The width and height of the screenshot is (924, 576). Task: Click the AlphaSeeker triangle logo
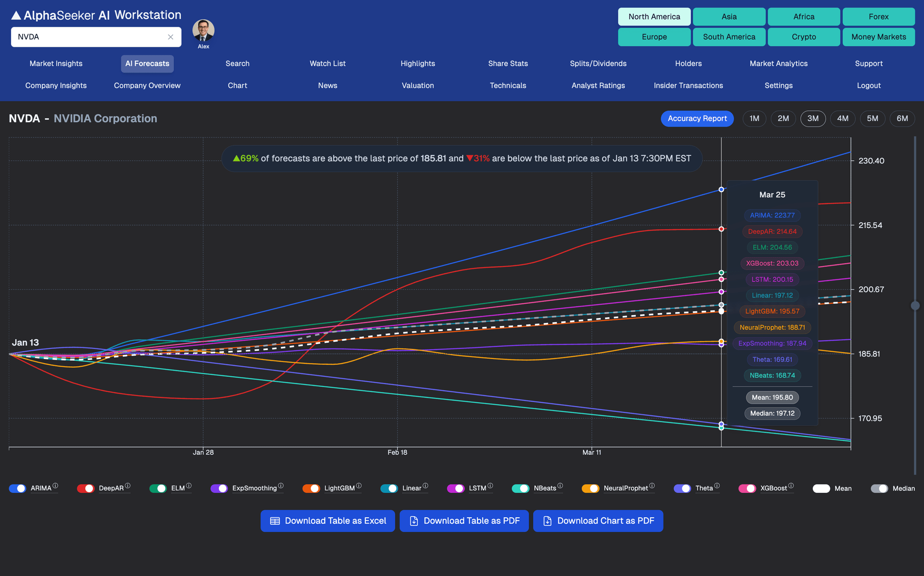coord(16,14)
